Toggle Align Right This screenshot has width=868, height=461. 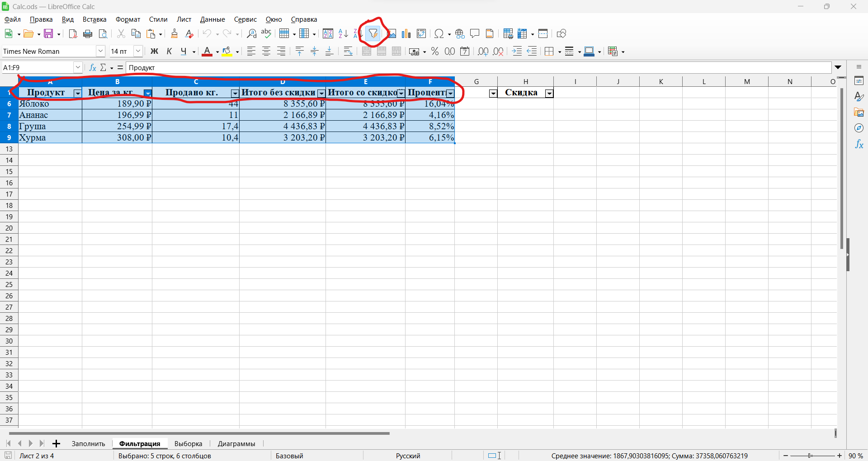[x=281, y=51]
